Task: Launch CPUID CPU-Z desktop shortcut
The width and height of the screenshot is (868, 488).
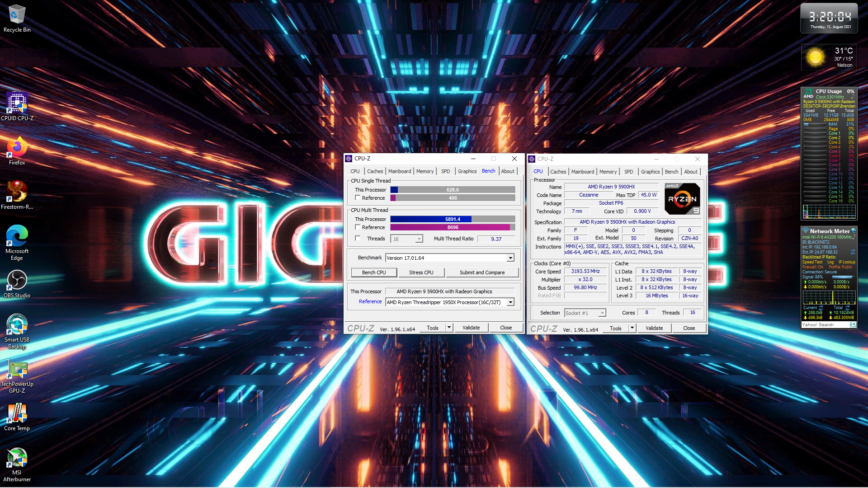Action: 17,107
